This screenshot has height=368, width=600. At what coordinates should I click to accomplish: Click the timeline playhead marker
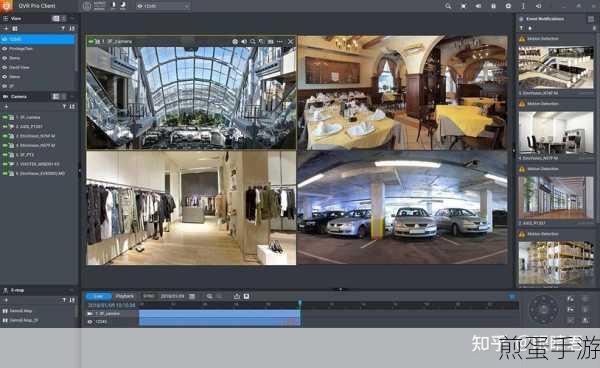point(300,303)
